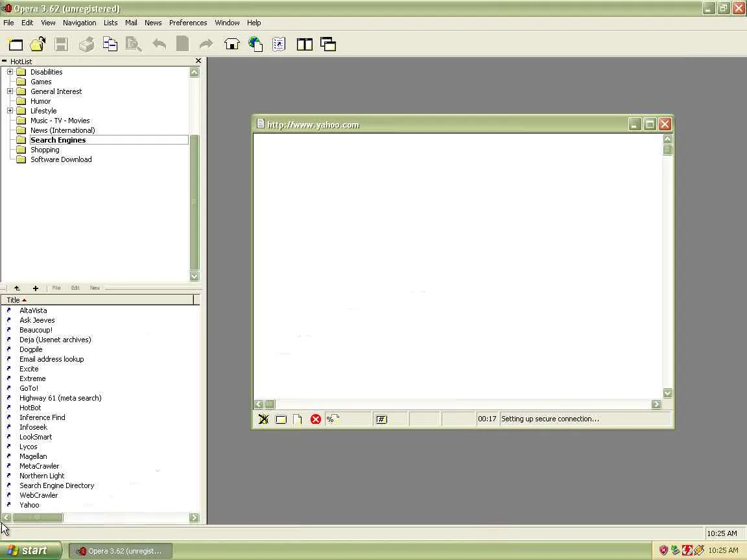Click the Copy documents toolbar icon
747x560 pixels.
(110, 44)
